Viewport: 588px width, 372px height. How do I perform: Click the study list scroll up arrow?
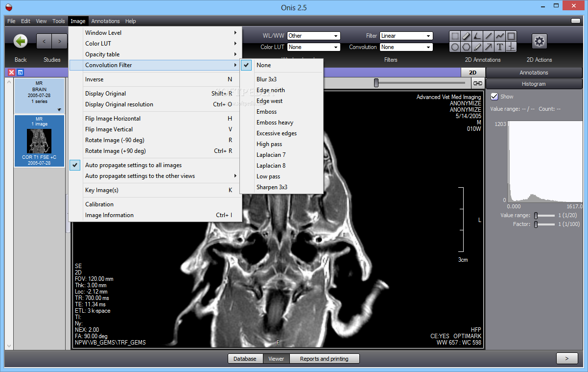coord(8,82)
